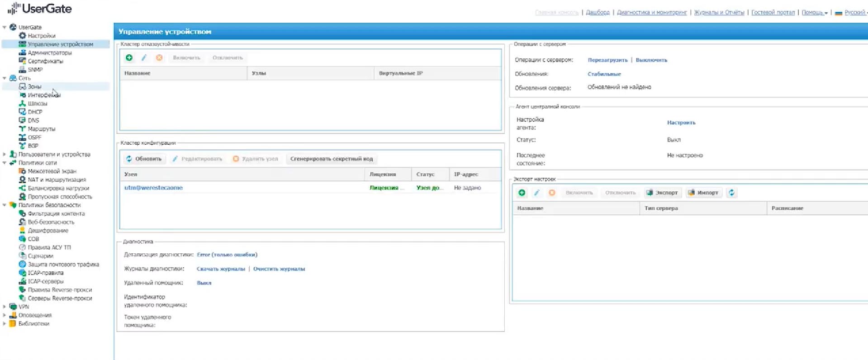Image resolution: width=868 pixels, height=360 pixels.
Task: Click Настроить for the central console agent
Action: pos(681,123)
